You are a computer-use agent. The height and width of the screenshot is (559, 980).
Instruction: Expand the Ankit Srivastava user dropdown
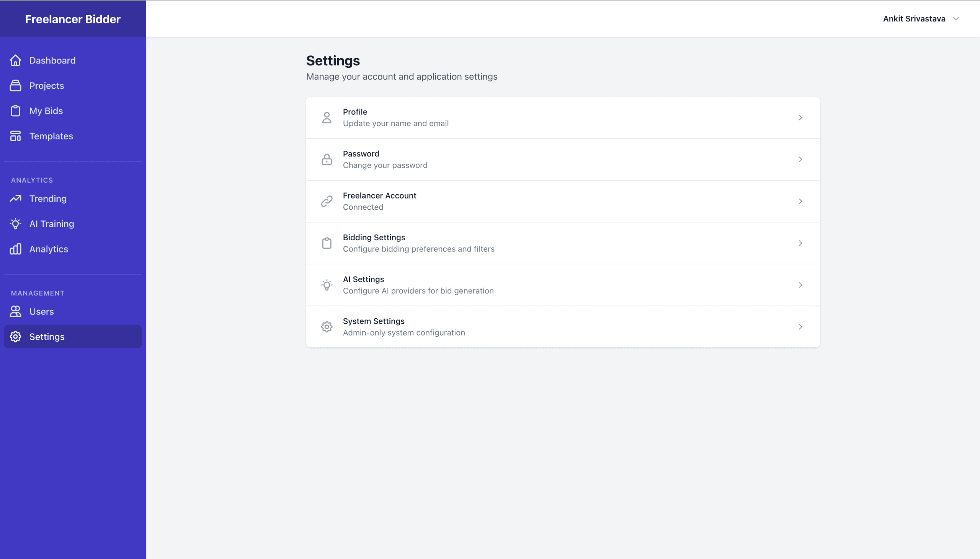[x=921, y=19]
